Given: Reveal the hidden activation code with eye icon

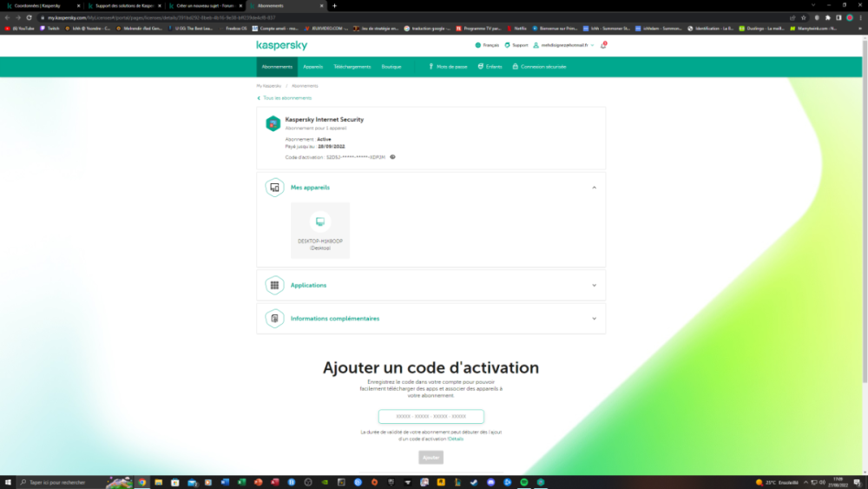Looking at the screenshot, I should pos(392,157).
